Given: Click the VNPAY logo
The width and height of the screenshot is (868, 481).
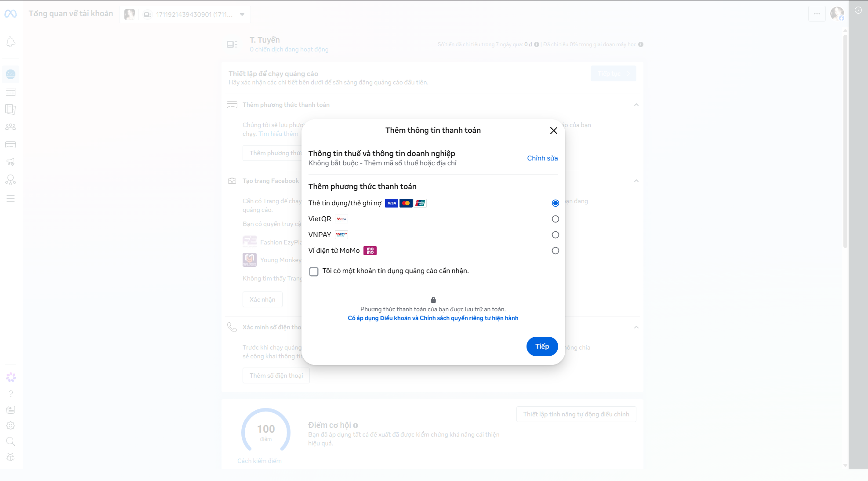Looking at the screenshot, I should click(x=341, y=235).
